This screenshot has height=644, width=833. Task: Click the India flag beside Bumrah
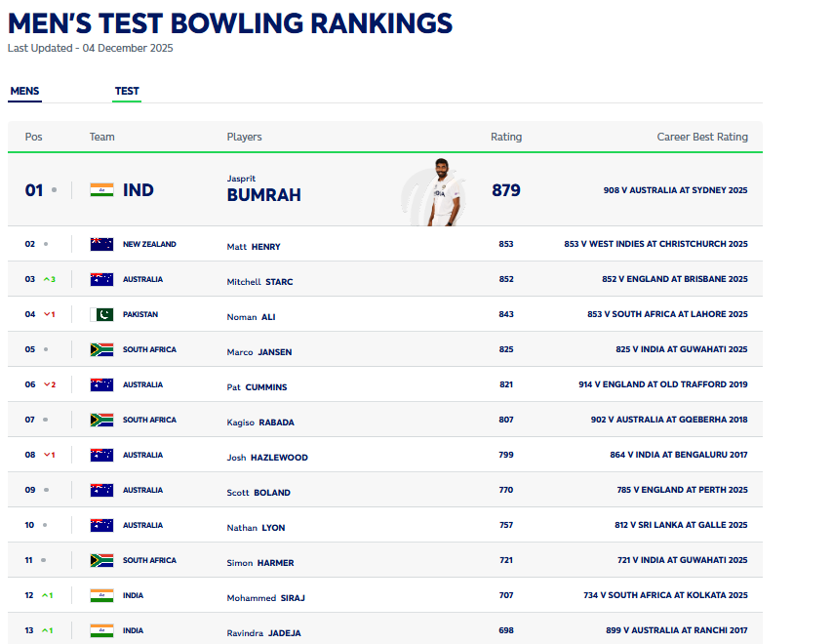point(101,190)
